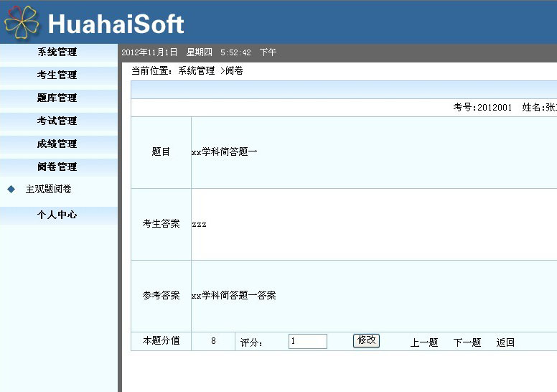Click the date text 2012年11月1日
This screenshot has width=557, height=392.
click(x=149, y=52)
